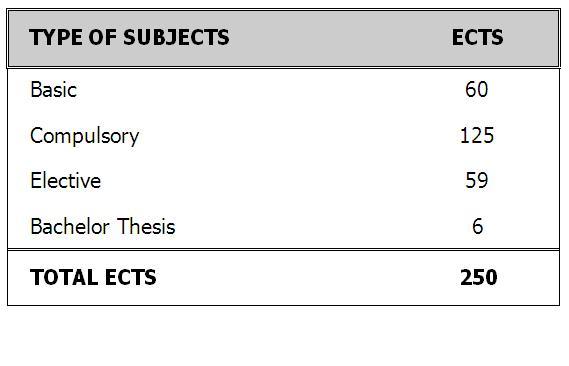Click the value 125 for Compulsory
569x366 pixels.
[477, 135]
